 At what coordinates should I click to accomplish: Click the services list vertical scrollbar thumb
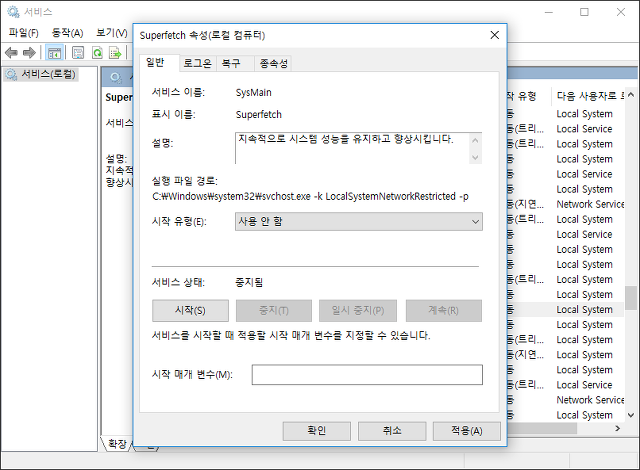631,298
